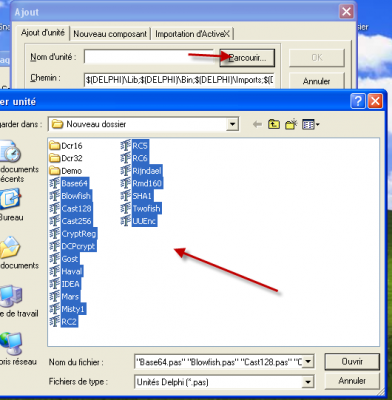Select the CryptReg unit file
This screenshot has height=400, width=392.
click(73, 234)
